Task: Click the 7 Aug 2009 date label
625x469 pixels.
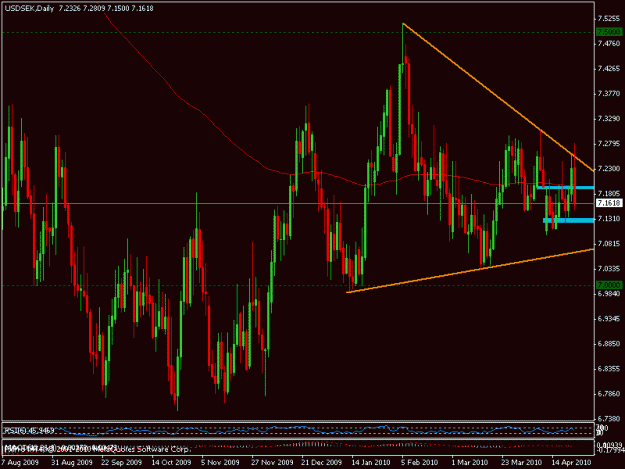Action: [20, 462]
